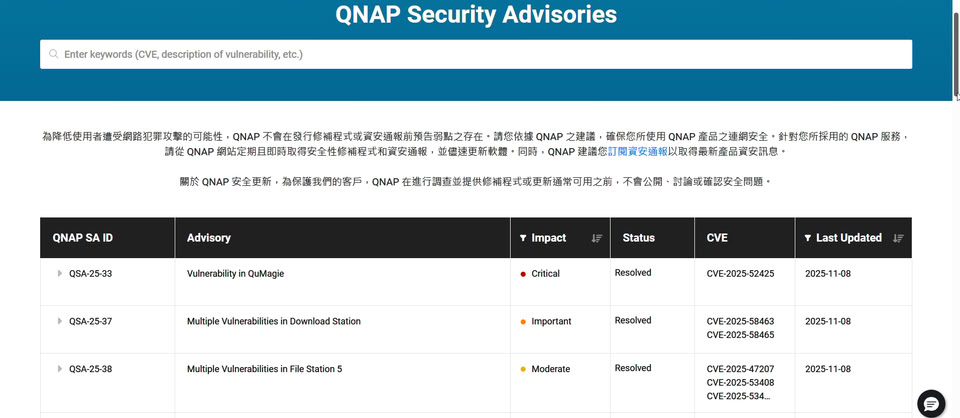Click the Last Updated filter funnel icon
960x418 pixels.
point(808,238)
